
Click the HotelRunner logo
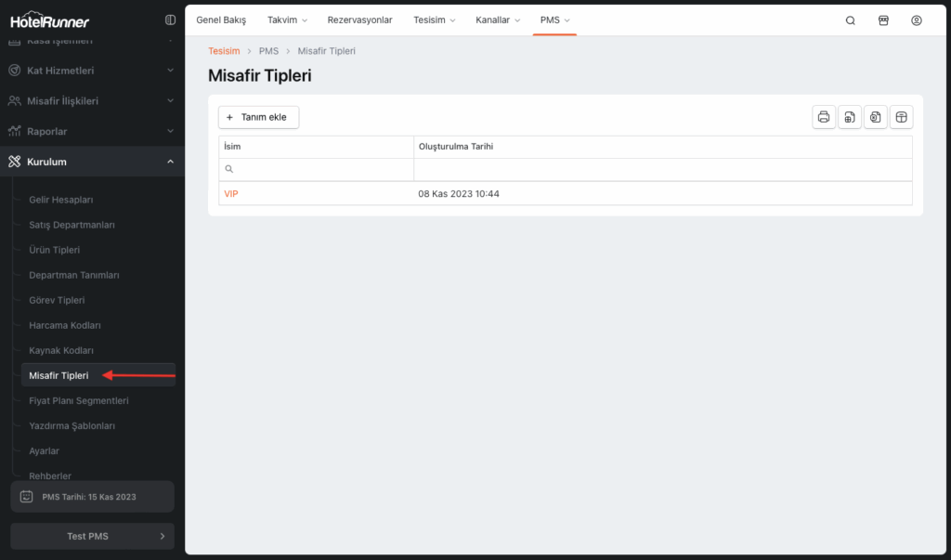point(49,20)
